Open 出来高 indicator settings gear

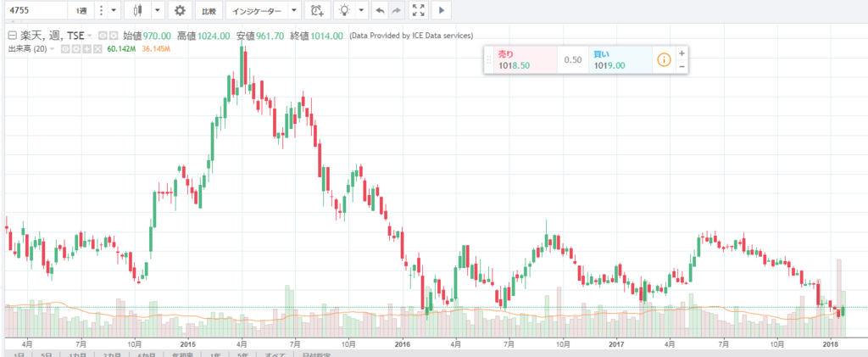(75, 49)
